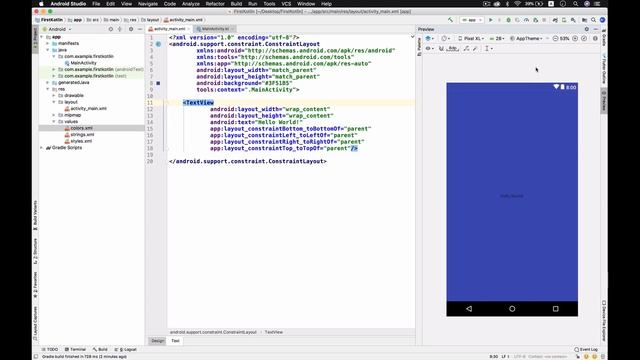
Task: Open the TODO tool window
Action: [50, 349]
